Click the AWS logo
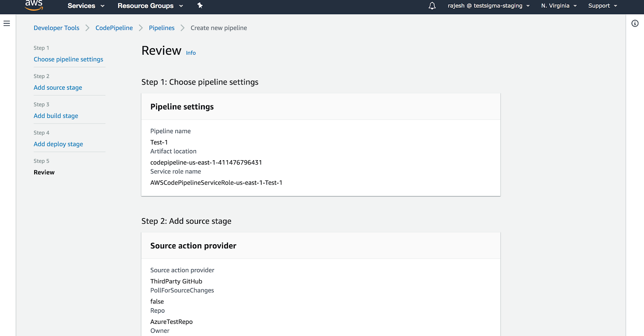Screen dimensions: 644x336 tap(34, 5)
